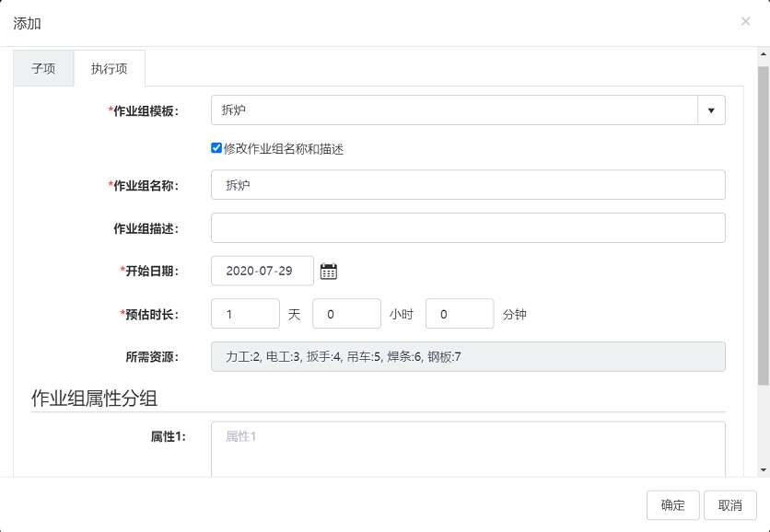
Task: Click the scrollbar down arrow
Action: pos(763,468)
